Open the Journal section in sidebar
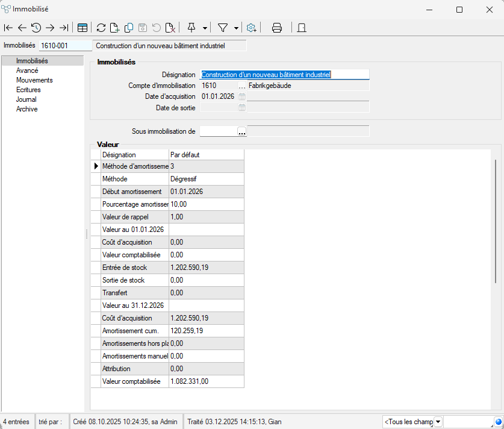 tap(26, 99)
